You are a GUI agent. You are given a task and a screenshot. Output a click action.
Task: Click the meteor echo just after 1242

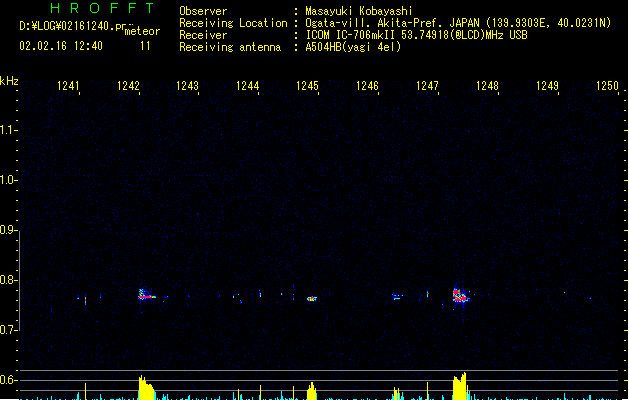[x=146, y=295]
